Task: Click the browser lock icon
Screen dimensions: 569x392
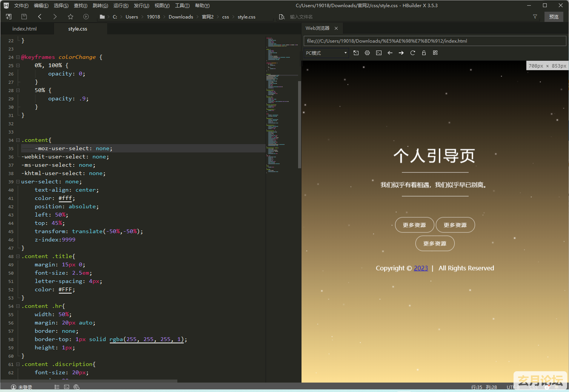Action: (424, 53)
